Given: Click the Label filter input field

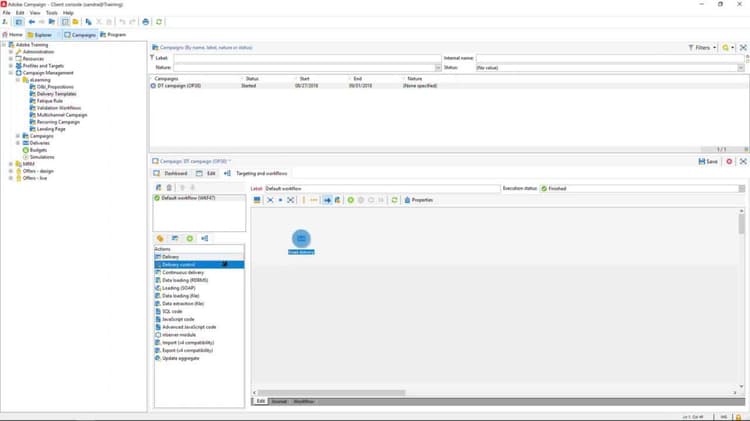Looking at the screenshot, I should tap(307, 58).
